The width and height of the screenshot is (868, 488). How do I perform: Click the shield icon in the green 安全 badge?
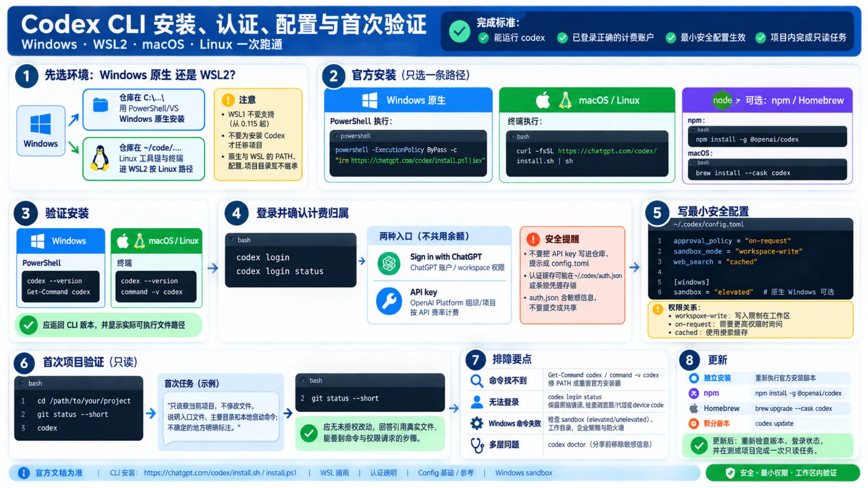730,473
